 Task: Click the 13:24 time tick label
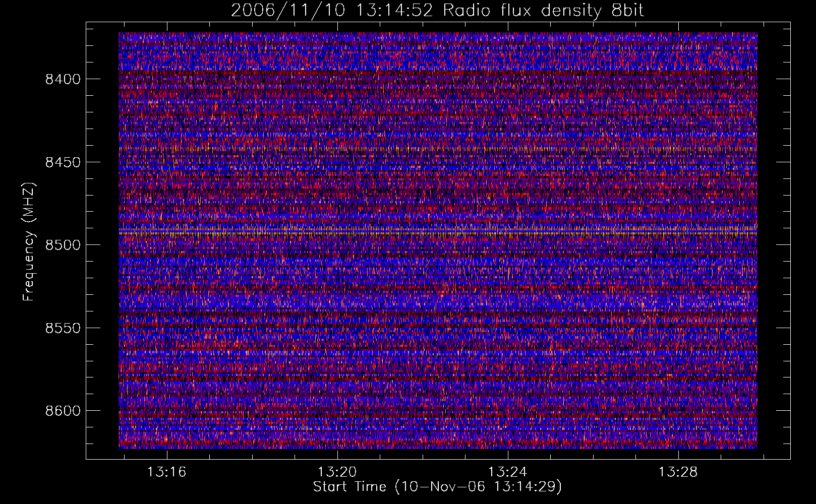click(x=508, y=472)
